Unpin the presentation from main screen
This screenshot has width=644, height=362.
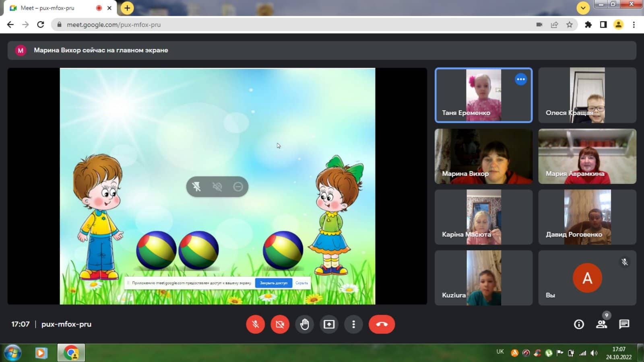tap(196, 187)
